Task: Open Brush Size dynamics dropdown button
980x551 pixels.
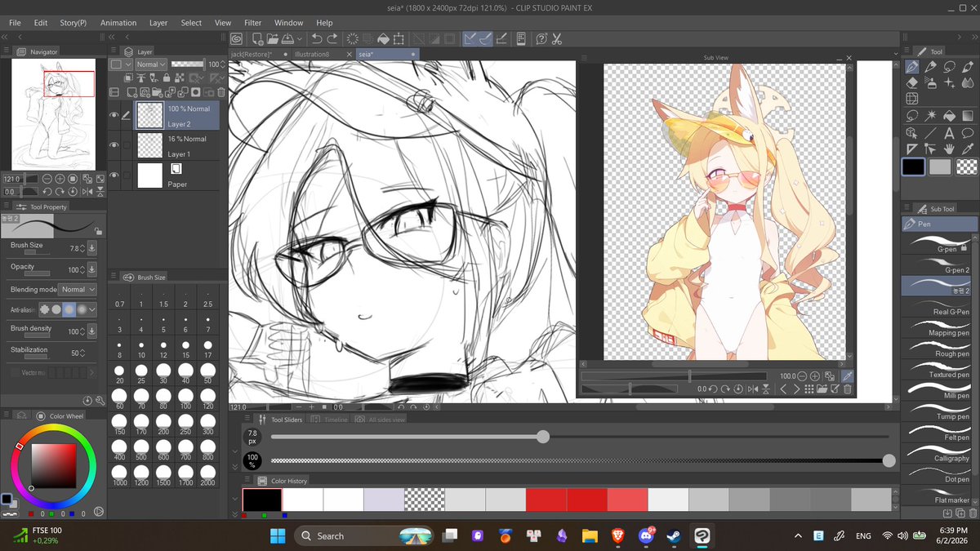Action: coord(91,248)
